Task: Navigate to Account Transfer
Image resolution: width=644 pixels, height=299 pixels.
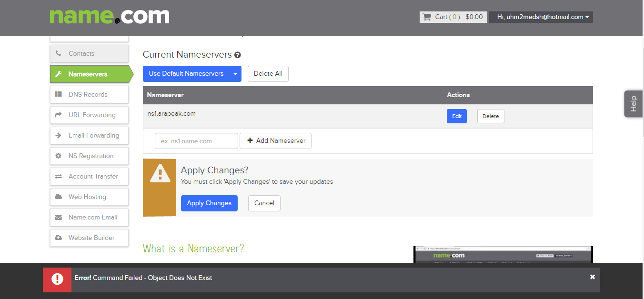Action: tap(89, 176)
